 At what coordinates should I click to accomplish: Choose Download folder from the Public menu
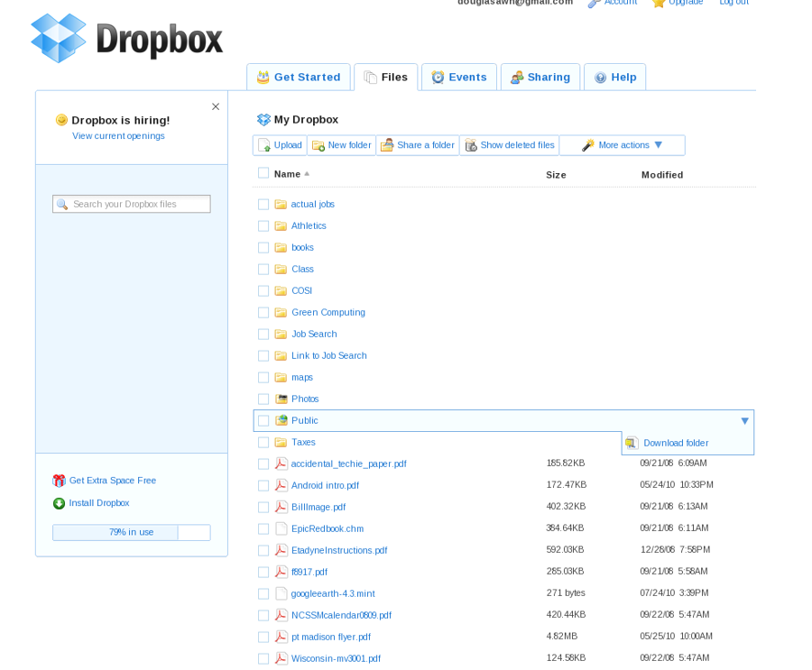(676, 444)
